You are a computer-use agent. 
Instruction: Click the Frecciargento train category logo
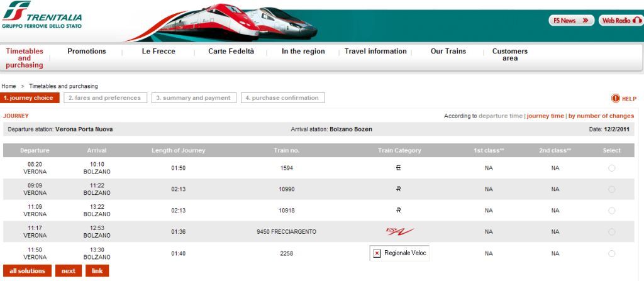pos(399,232)
